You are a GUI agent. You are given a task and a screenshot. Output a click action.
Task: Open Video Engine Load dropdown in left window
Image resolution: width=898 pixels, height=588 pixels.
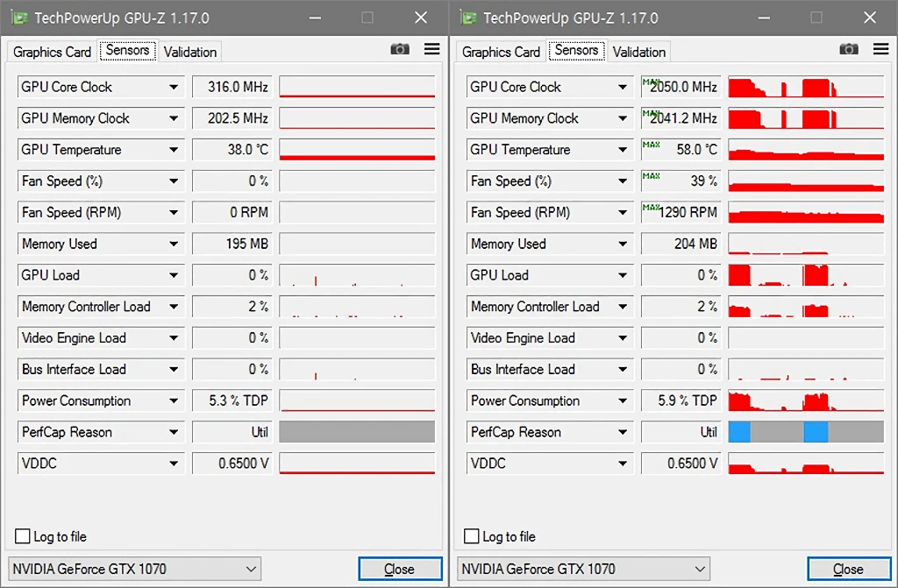[x=173, y=337]
